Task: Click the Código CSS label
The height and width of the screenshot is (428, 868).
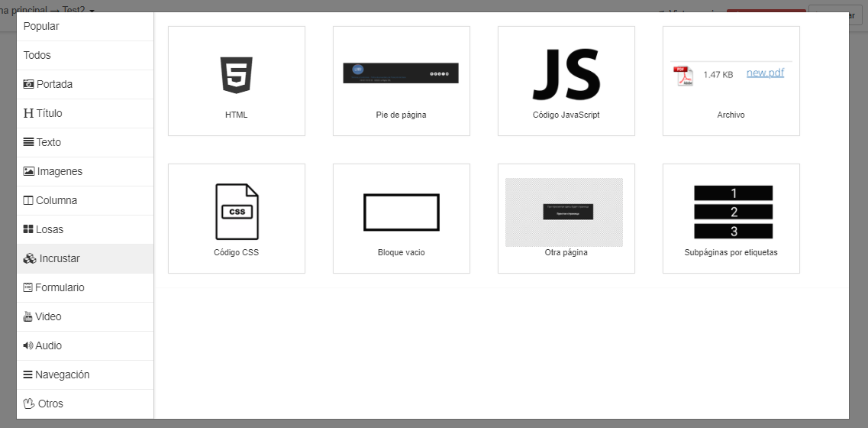Action: click(x=237, y=253)
